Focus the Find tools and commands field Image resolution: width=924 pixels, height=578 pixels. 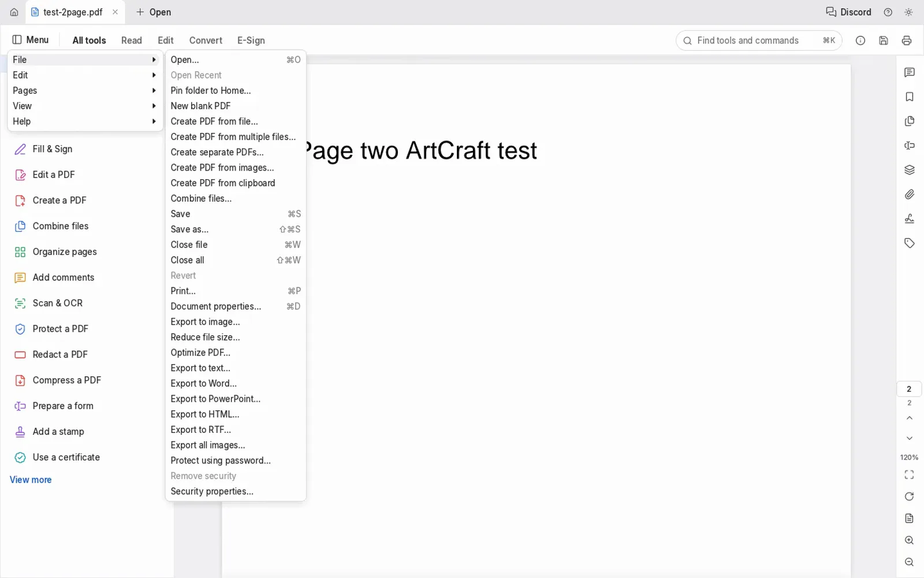click(759, 40)
